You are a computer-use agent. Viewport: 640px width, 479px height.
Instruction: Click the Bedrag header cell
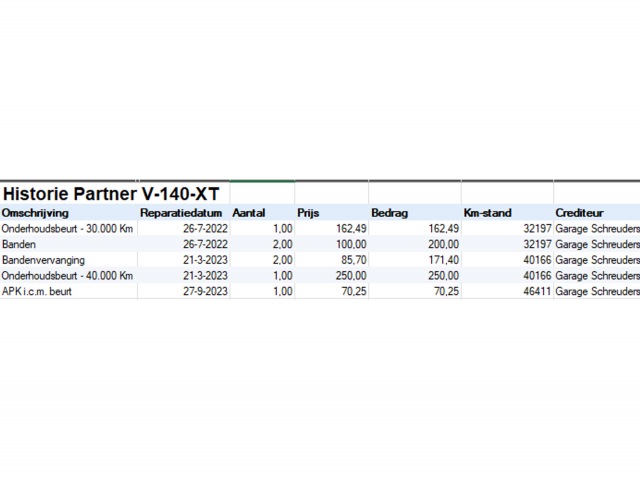pos(413,213)
